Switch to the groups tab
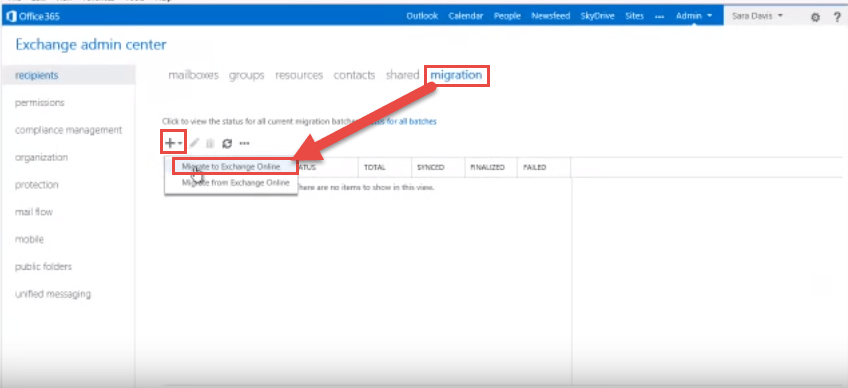This screenshot has height=388, width=848. pos(247,75)
